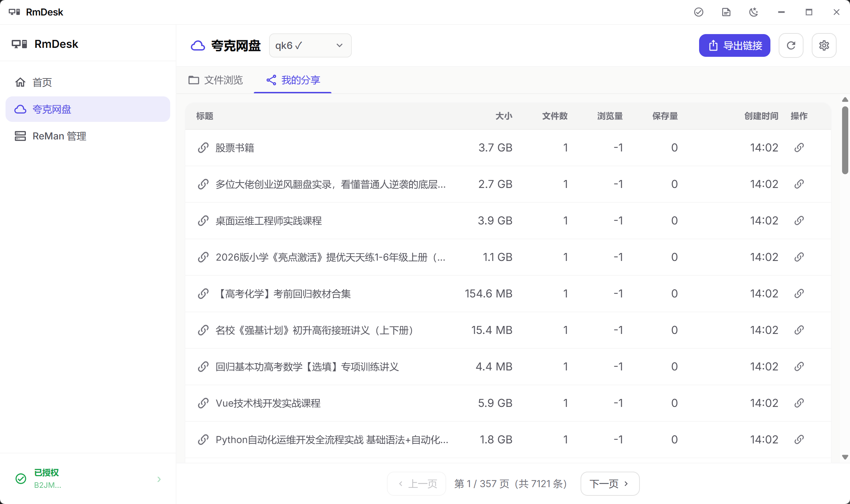The height and width of the screenshot is (504, 850).
Task: Go to 下一页 next page
Action: click(x=610, y=484)
